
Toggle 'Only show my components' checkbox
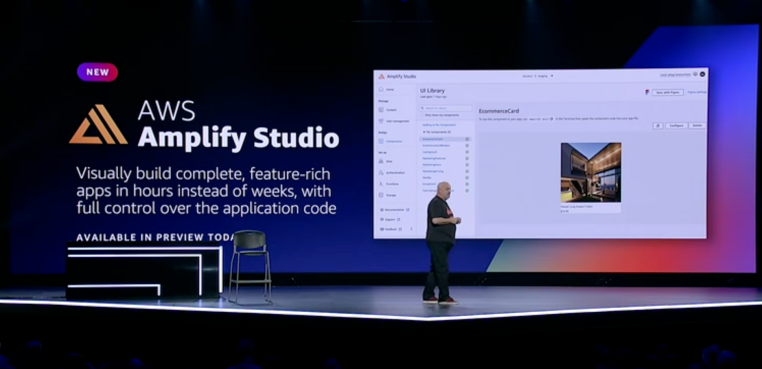422,115
